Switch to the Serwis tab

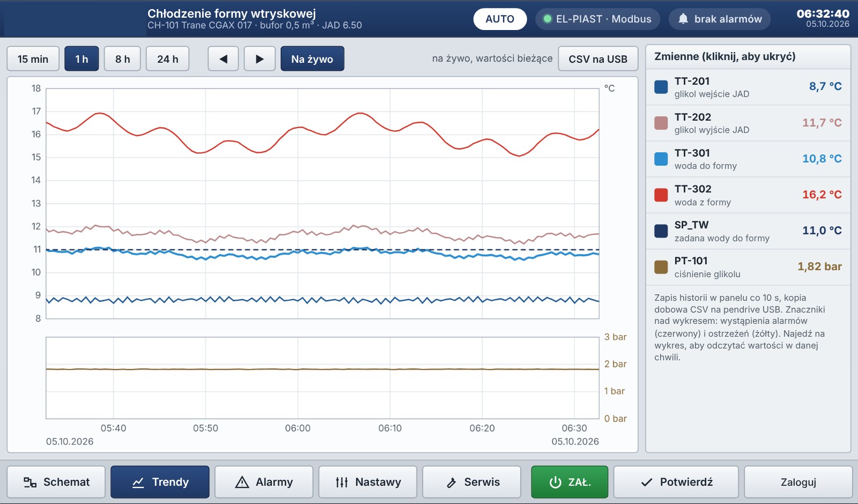(x=472, y=482)
